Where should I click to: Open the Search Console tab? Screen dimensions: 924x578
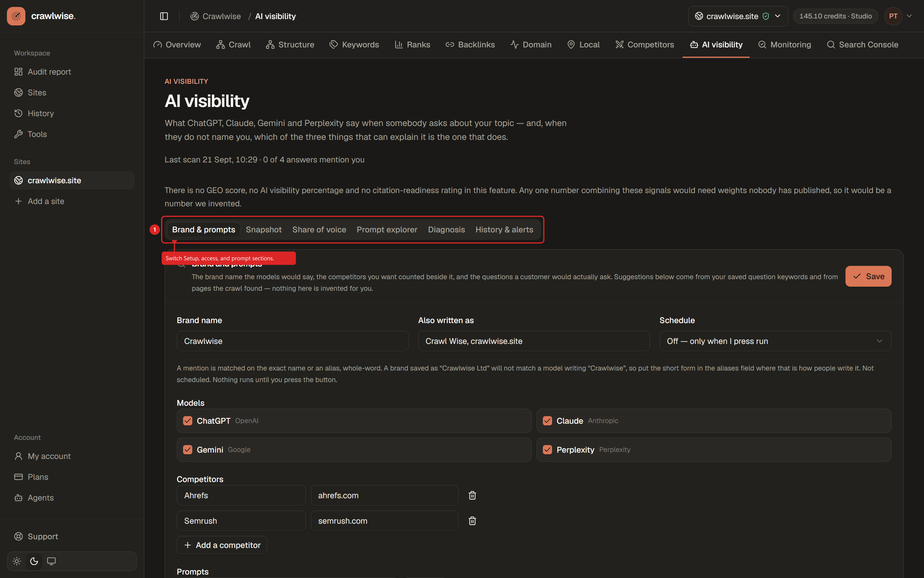tap(862, 45)
